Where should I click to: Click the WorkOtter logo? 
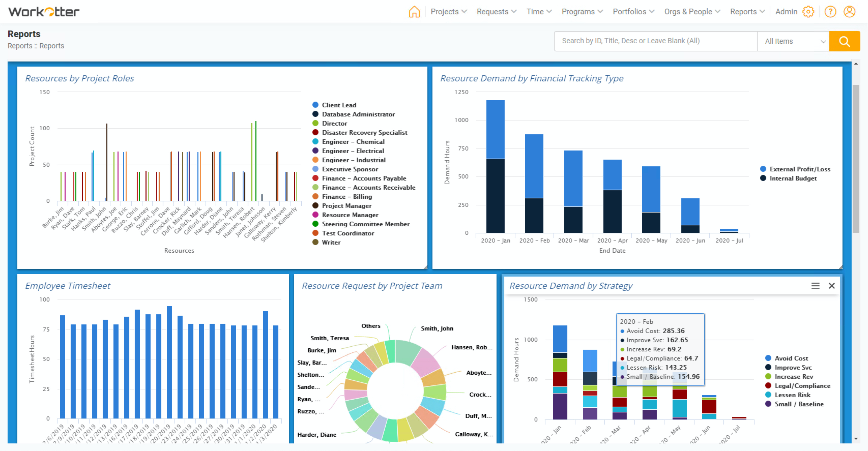click(x=44, y=12)
